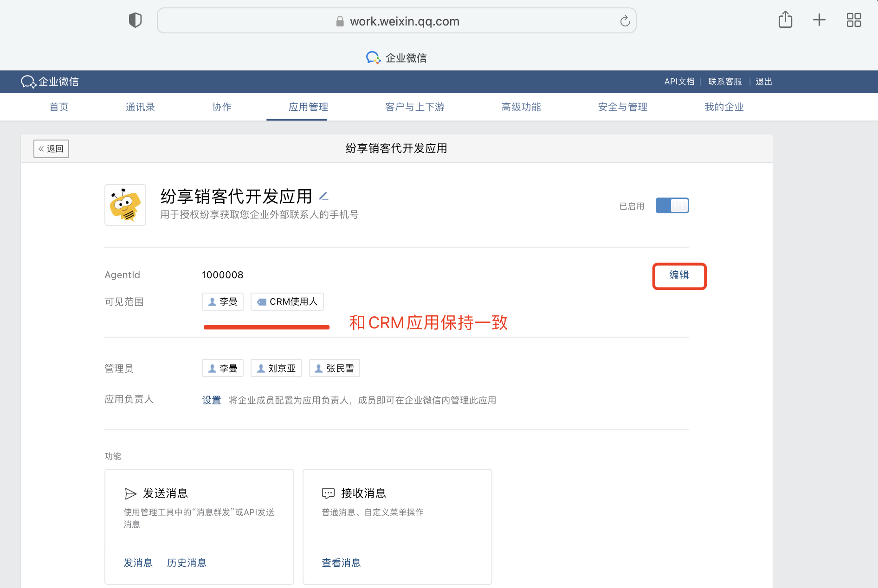Toggle the 已启用 app switch

pyautogui.click(x=672, y=205)
